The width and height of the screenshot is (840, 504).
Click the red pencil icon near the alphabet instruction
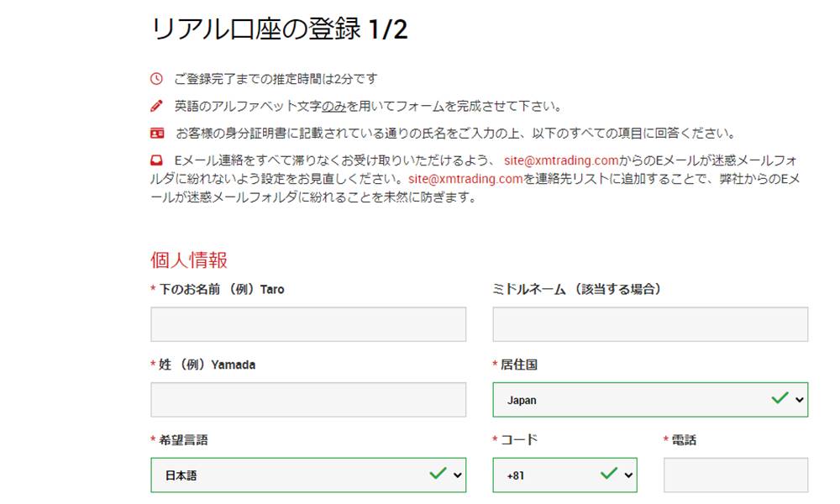155,107
